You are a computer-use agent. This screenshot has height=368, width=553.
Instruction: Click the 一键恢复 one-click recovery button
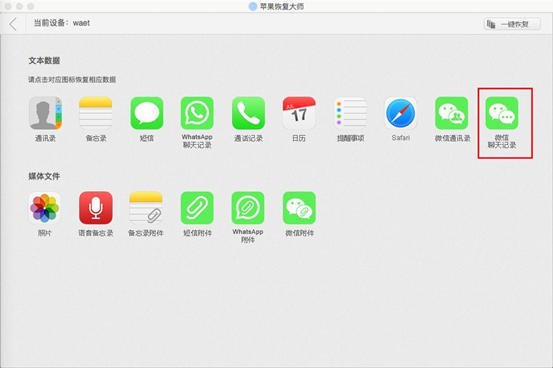click(512, 24)
